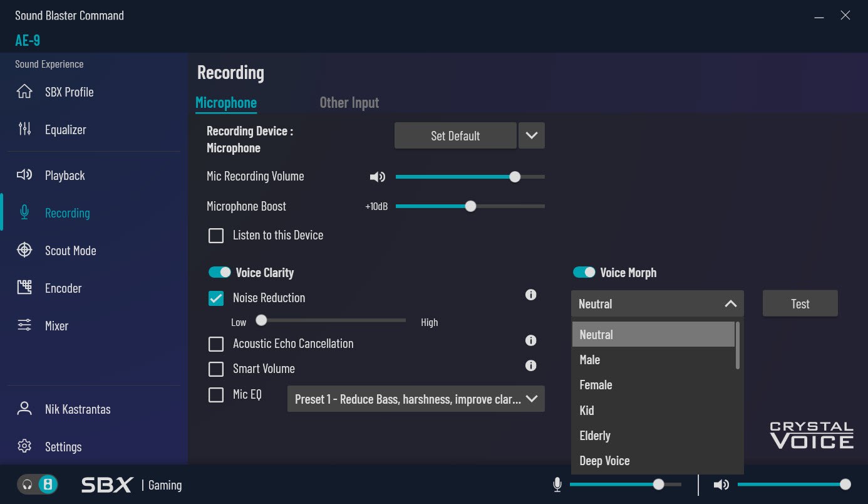Image resolution: width=868 pixels, height=504 pixels.
Task: Uncheck the Noise Reduction checkbox
Action: (x=216, y=298)
